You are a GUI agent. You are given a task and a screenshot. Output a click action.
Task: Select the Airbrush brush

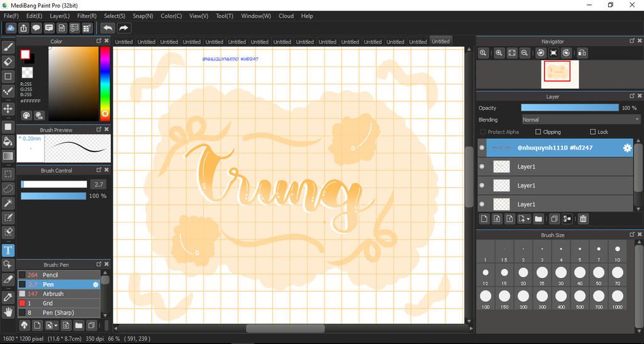click(x=58, y=294)
